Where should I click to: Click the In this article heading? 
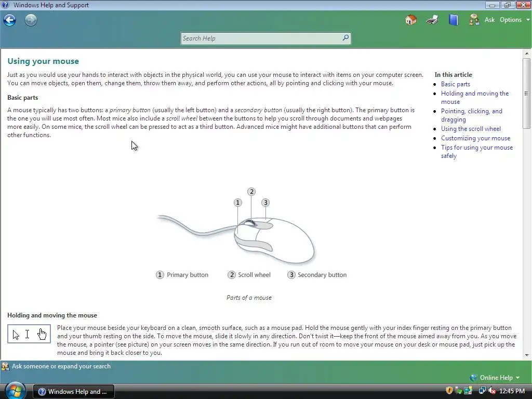pos(453,75)
